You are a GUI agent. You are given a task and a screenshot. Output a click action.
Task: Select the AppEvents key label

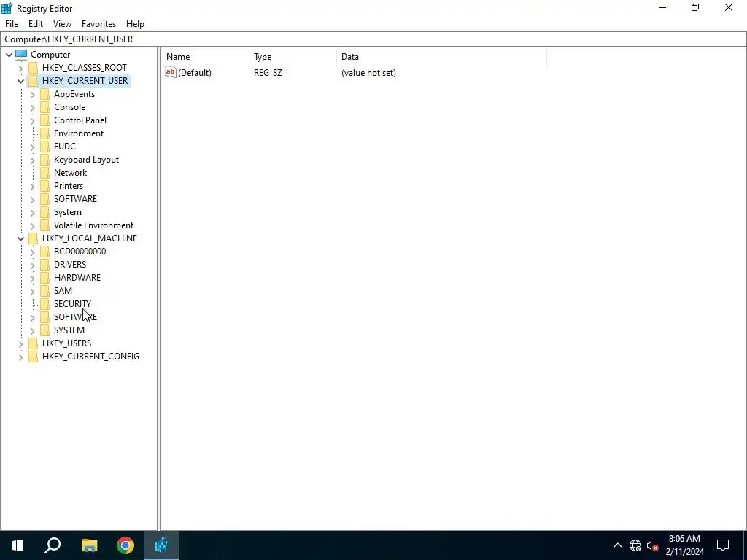(x=74, y=94)
